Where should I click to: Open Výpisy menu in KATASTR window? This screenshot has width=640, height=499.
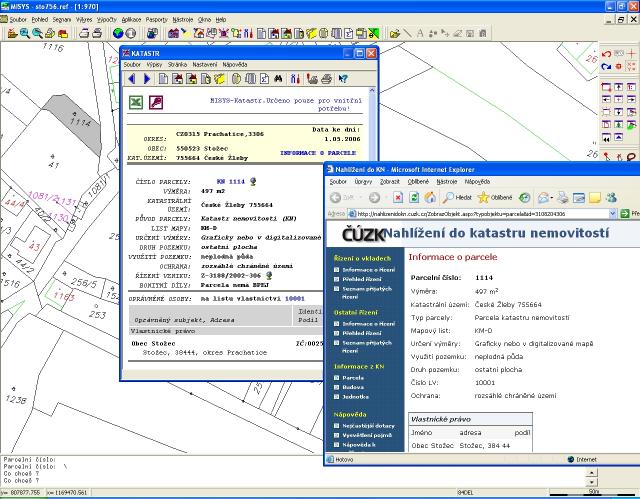154,64
